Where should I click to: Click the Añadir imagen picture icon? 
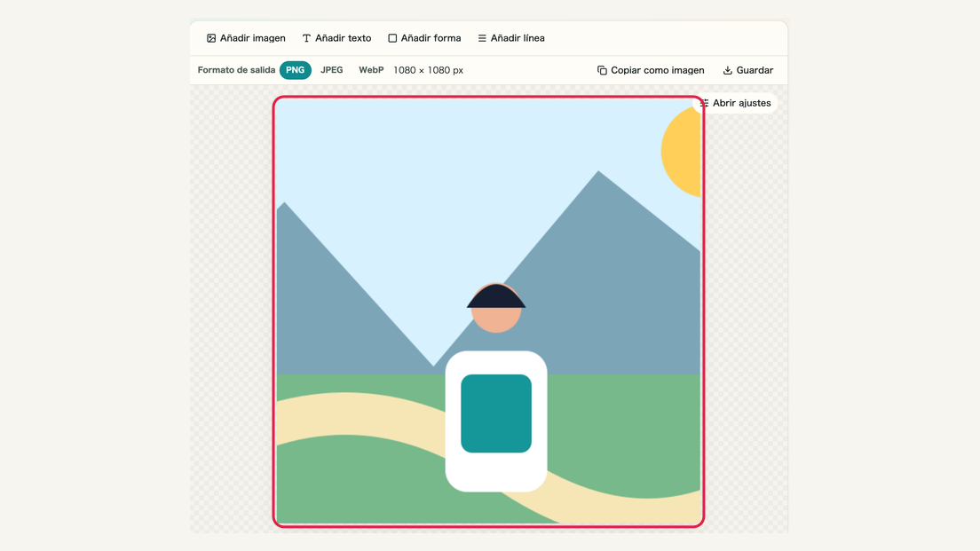[x=211, y=38]
